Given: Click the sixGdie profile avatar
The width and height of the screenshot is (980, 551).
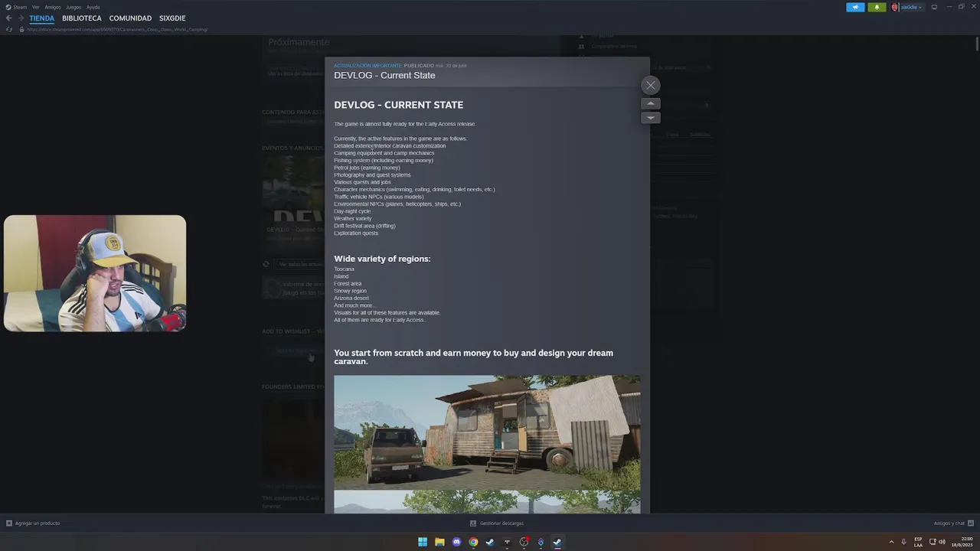Looking at the screenshot, I should point(894,7).
